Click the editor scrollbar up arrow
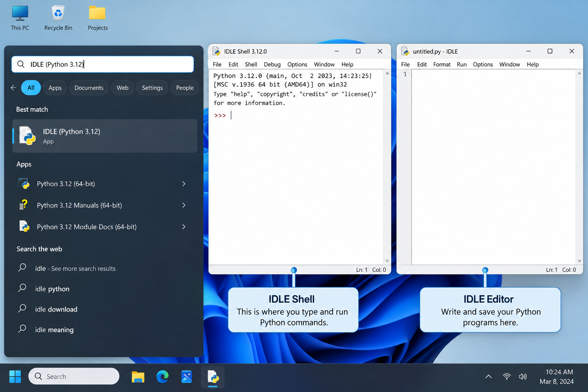 coord(579,73)
